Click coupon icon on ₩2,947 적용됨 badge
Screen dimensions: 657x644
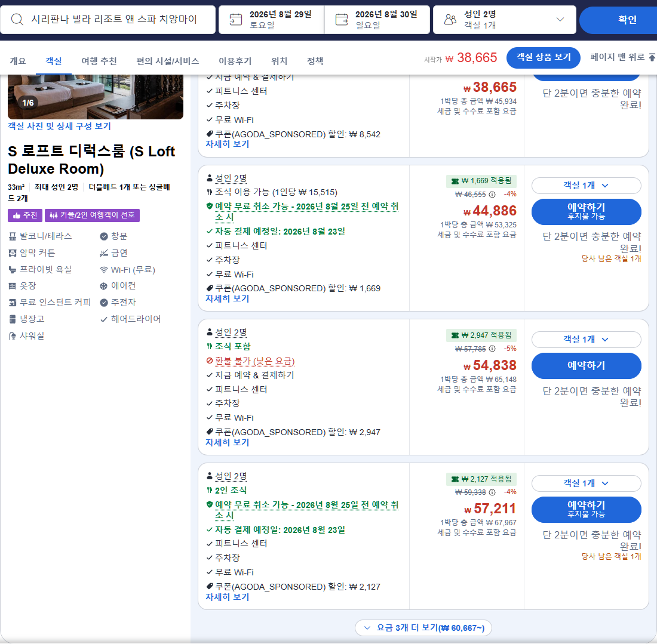point(455,335)
